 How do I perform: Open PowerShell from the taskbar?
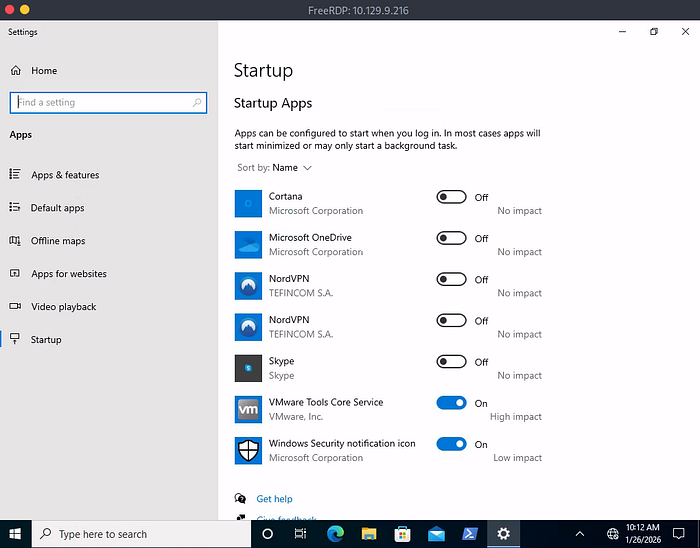point(470,534)
